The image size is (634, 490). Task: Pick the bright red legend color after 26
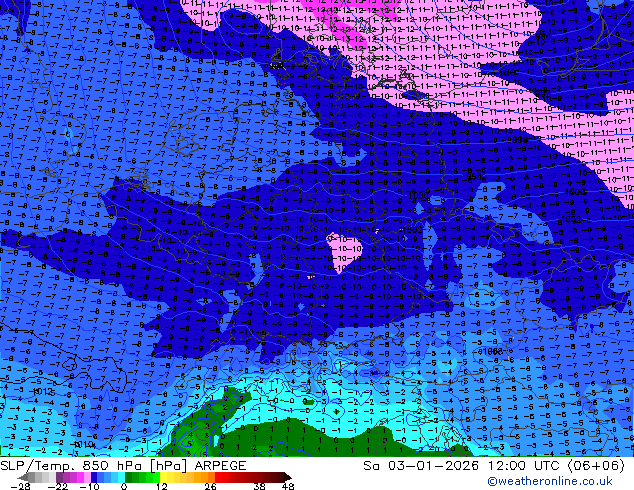pyautogui.click(x=218, y=477)
